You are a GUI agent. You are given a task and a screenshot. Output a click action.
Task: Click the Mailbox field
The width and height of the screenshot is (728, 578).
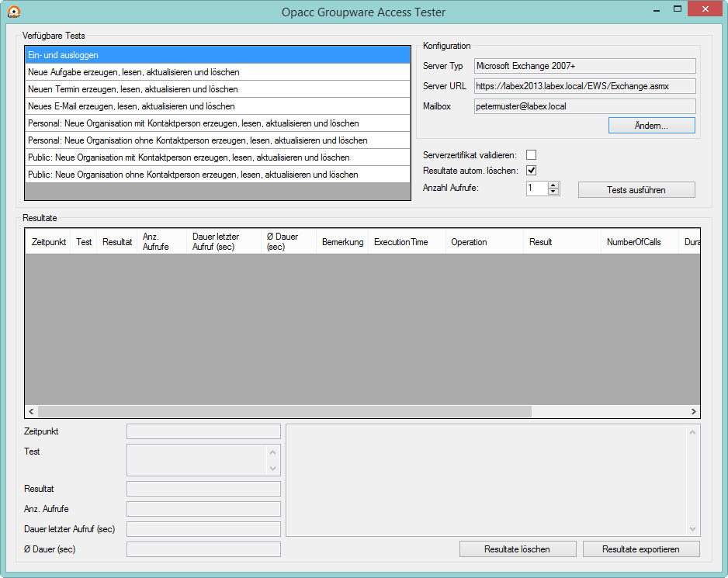click(x=585, y=106)
